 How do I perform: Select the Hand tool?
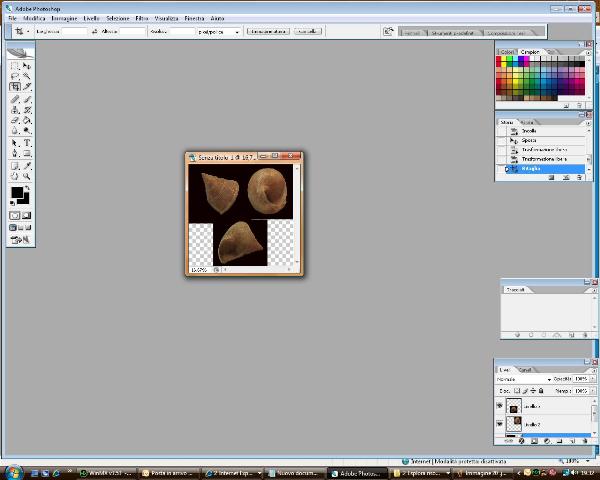click(x=15, y=176)
